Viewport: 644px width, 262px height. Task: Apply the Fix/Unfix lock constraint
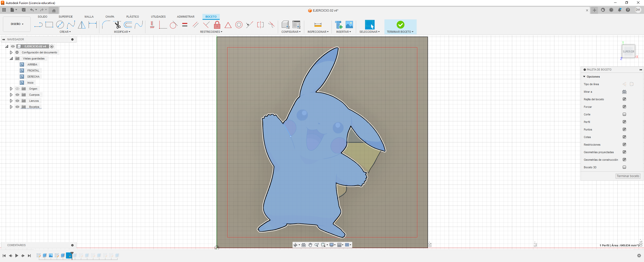point(217,25)
